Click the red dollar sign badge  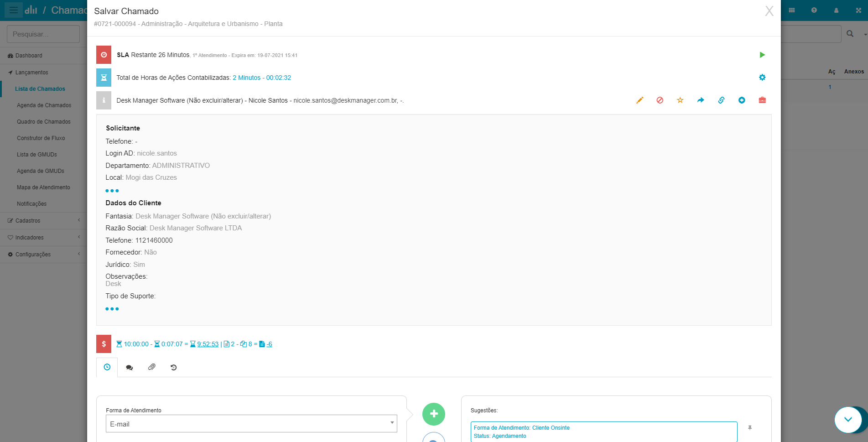click(104, 344)
